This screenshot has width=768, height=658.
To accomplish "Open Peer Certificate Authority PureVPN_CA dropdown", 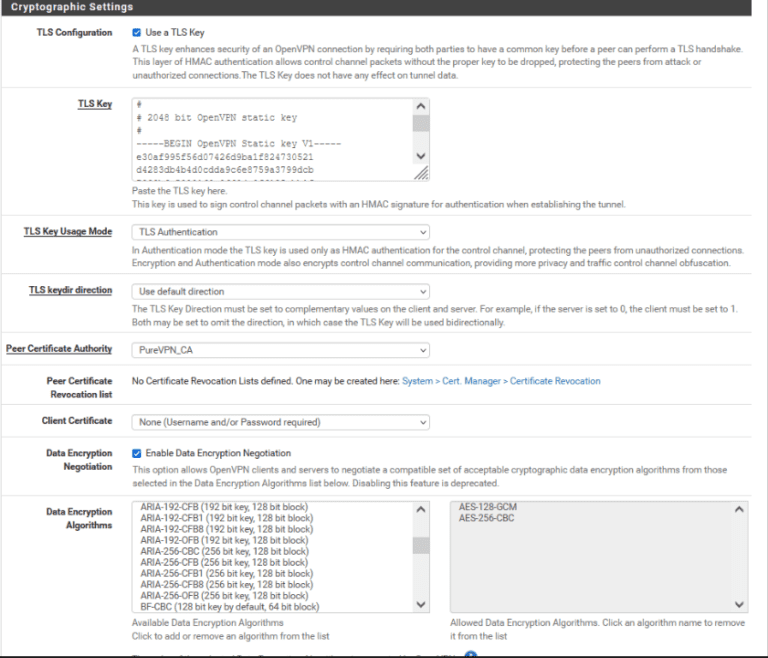I will 280,350.
